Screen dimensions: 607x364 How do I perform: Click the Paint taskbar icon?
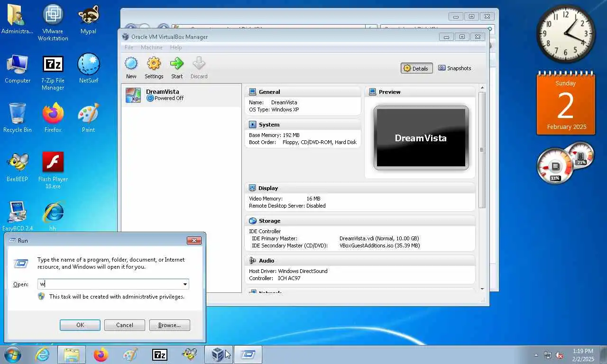(x=130, y=355)
